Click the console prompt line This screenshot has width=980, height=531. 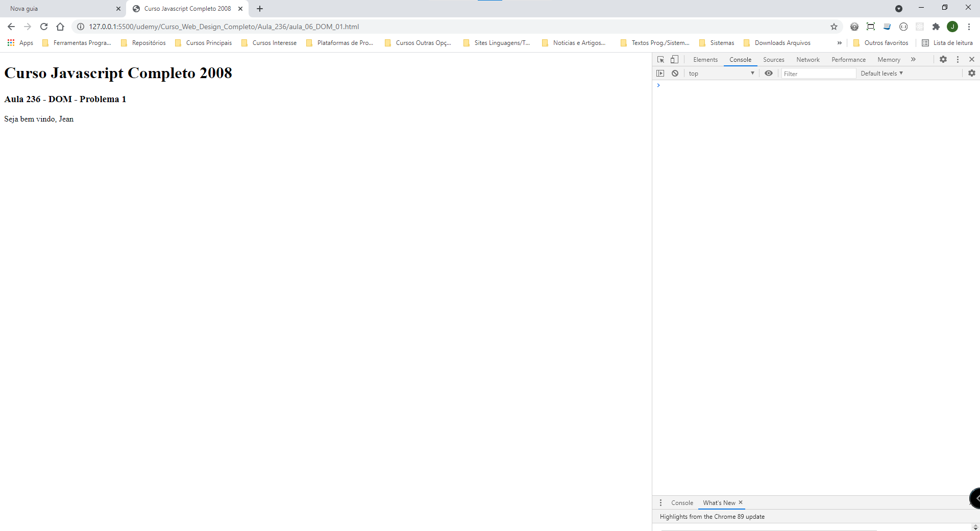pyautogui.click(x=816, y=85)
